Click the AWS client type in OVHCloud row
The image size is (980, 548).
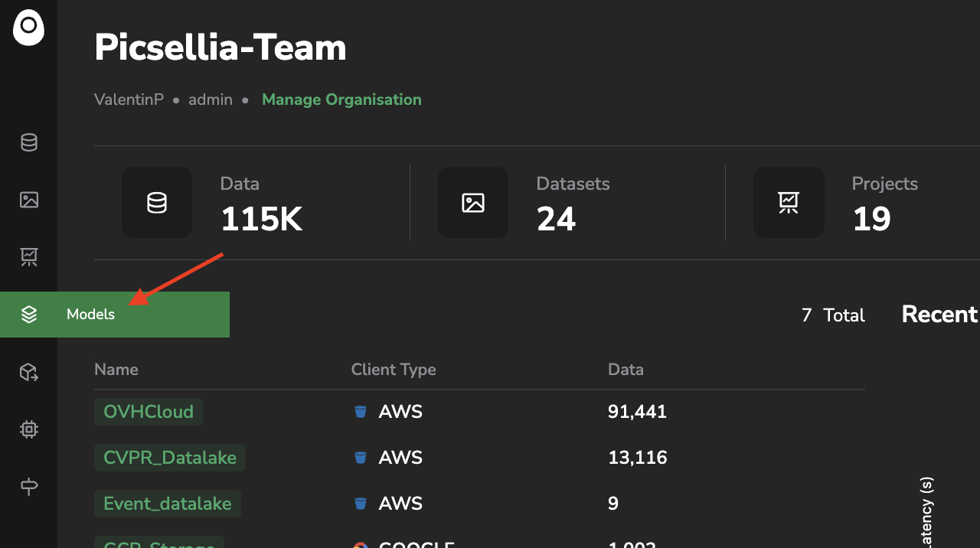(x=400, y=412)
